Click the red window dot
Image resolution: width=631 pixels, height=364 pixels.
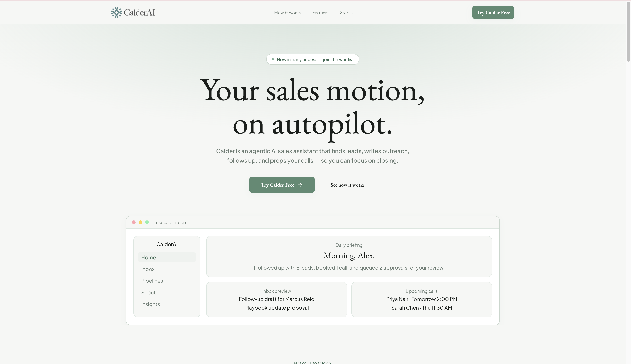tap(134, 222)
